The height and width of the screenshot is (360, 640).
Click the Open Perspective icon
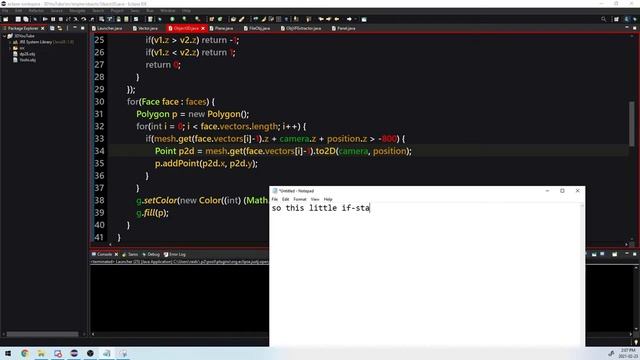616,19
